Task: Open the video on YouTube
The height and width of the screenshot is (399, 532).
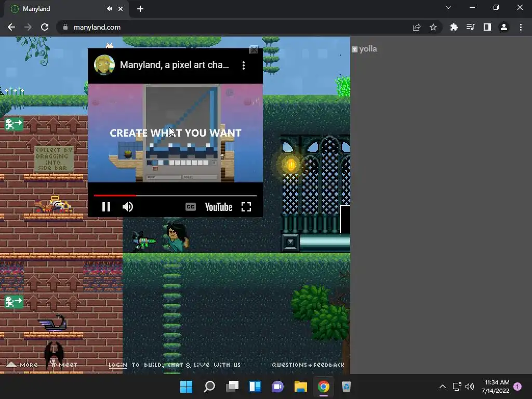Action: [x=219, y=207]
